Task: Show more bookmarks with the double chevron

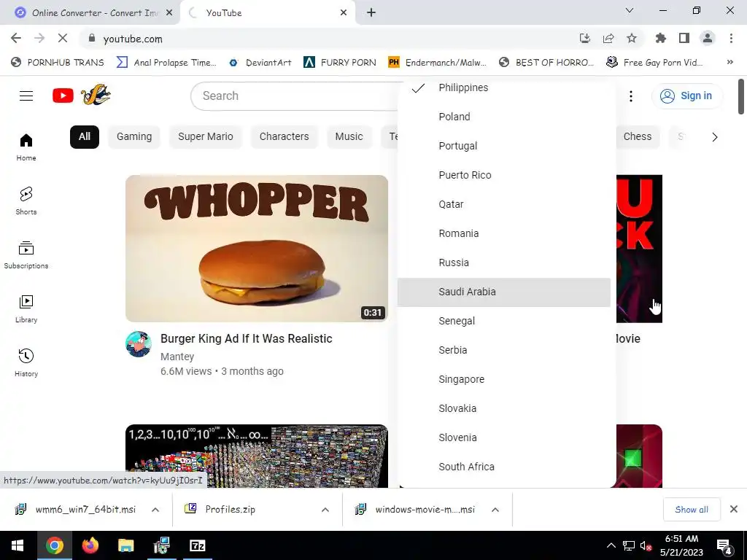Action: (729, 63)
